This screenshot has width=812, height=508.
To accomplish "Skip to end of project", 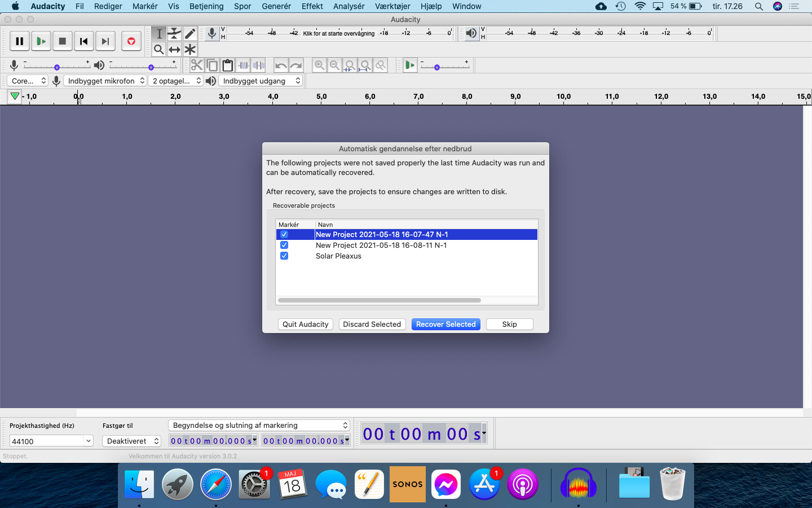I will 105,41.
